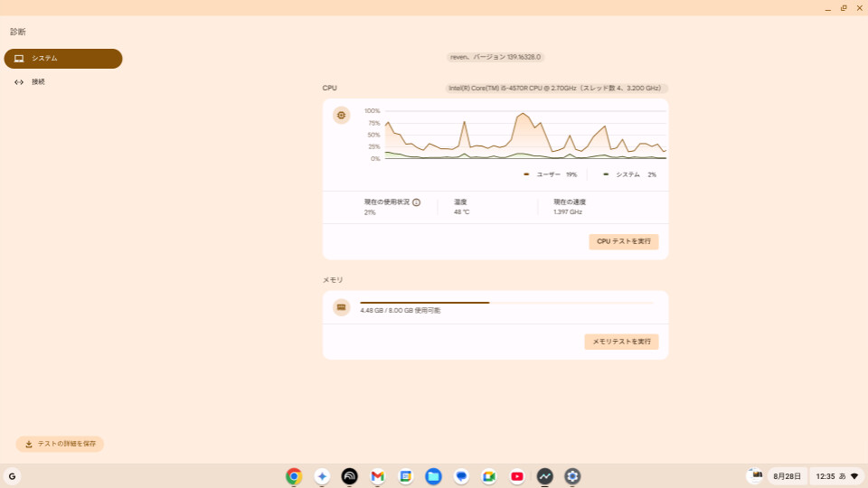Click the Diagnostics app shelf icon
Image resolution: width=868 pixels, height=488 pixels.
[544, 476]
